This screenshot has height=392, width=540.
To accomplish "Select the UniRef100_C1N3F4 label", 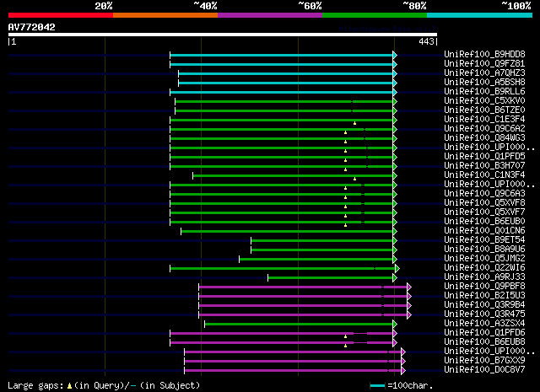I will click(x=484, y=175).
